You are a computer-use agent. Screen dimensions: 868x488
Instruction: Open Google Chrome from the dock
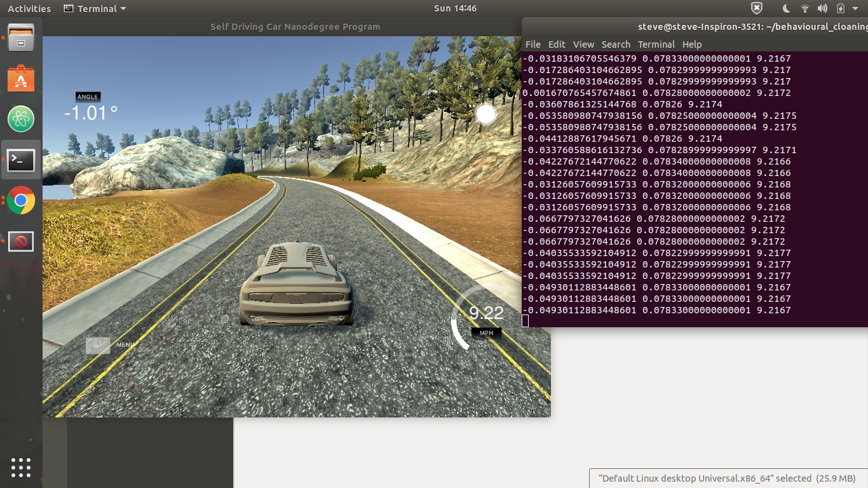tap(21, 201)
